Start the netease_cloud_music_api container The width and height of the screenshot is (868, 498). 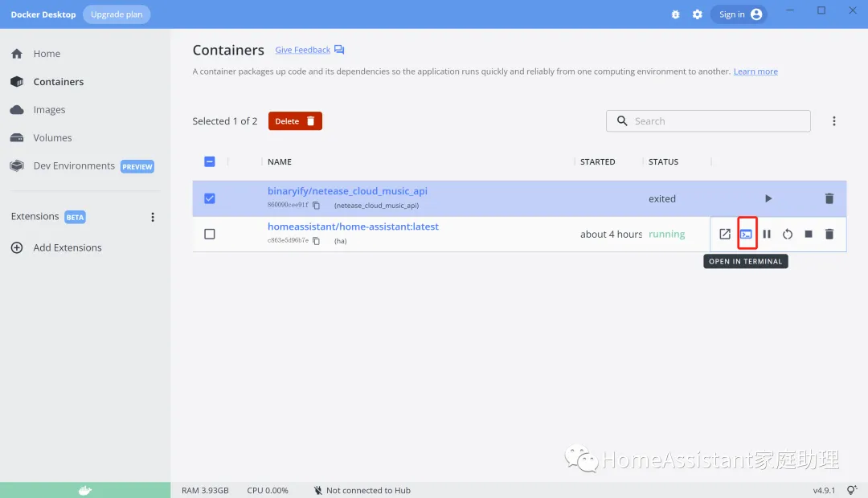(768, 198)
